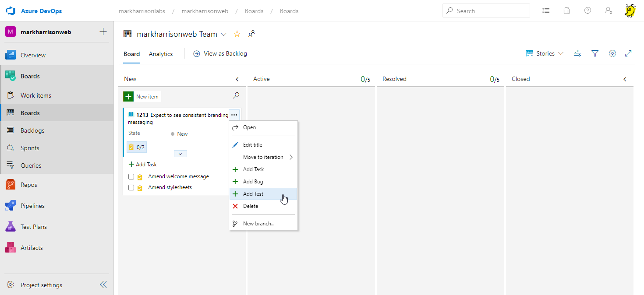
Task: Open Pipelines from the sidebar
Action: coord(32,206)
